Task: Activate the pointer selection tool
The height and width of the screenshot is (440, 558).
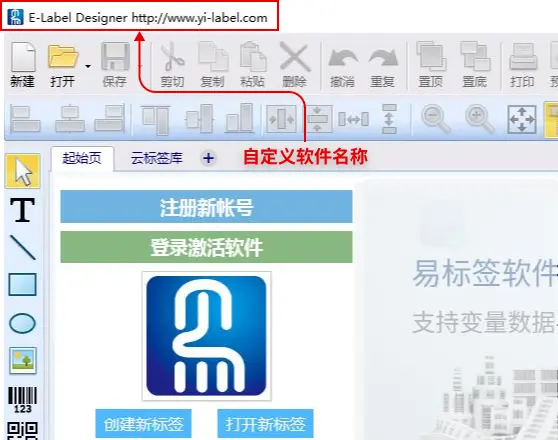Action: pos(22,171)
